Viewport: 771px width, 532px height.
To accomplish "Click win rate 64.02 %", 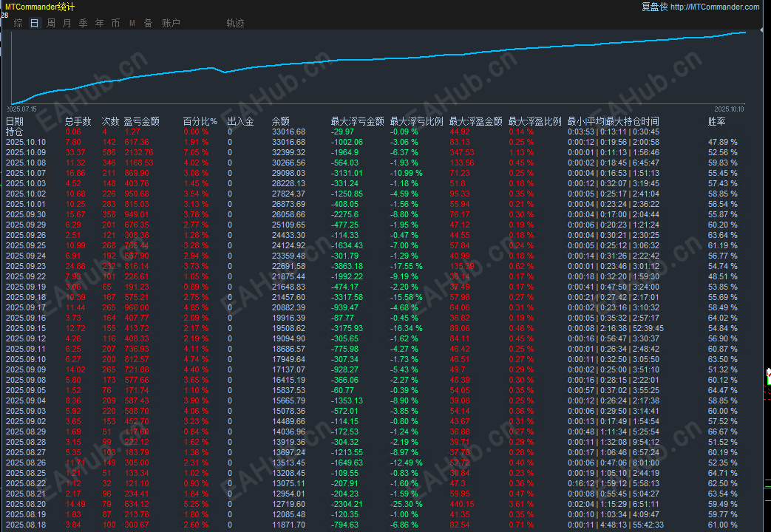I will pyautogui.click(x=723, y=318).
